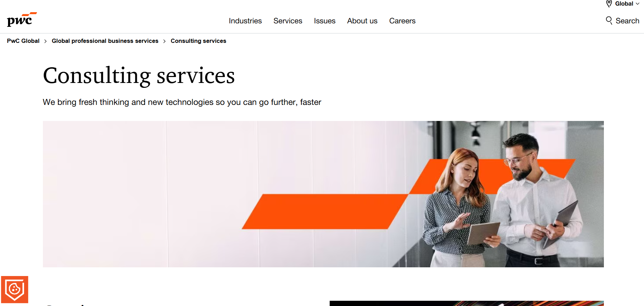Click the first breadcrumb separator arrow
644x306 pixels.
[45, 41]
